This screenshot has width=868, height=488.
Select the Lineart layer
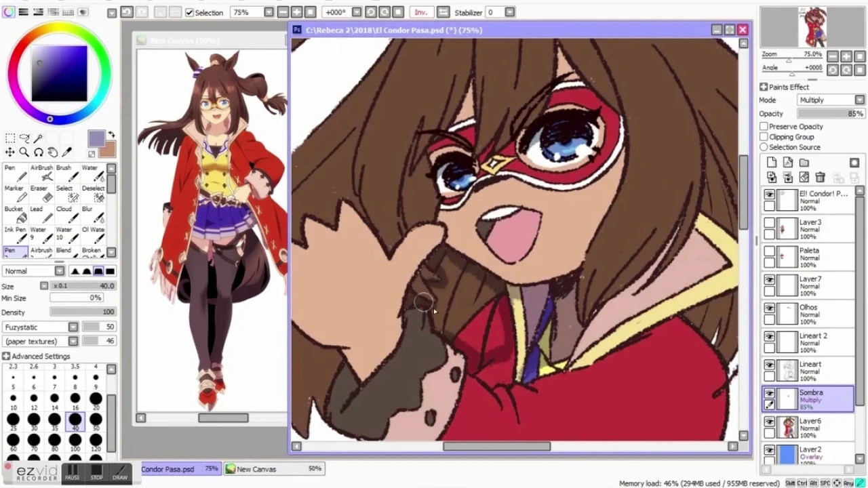(808, 371)
